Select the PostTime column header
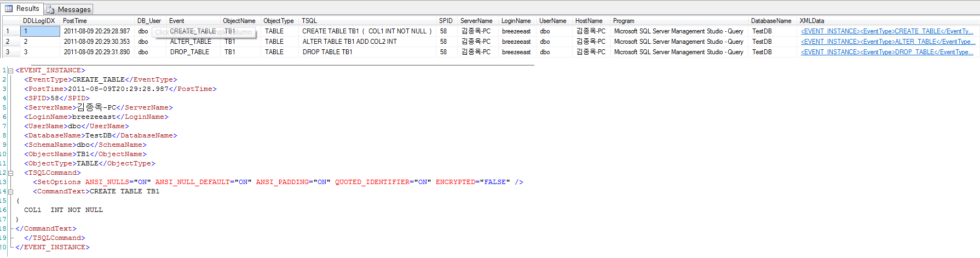 click(97, 21)
